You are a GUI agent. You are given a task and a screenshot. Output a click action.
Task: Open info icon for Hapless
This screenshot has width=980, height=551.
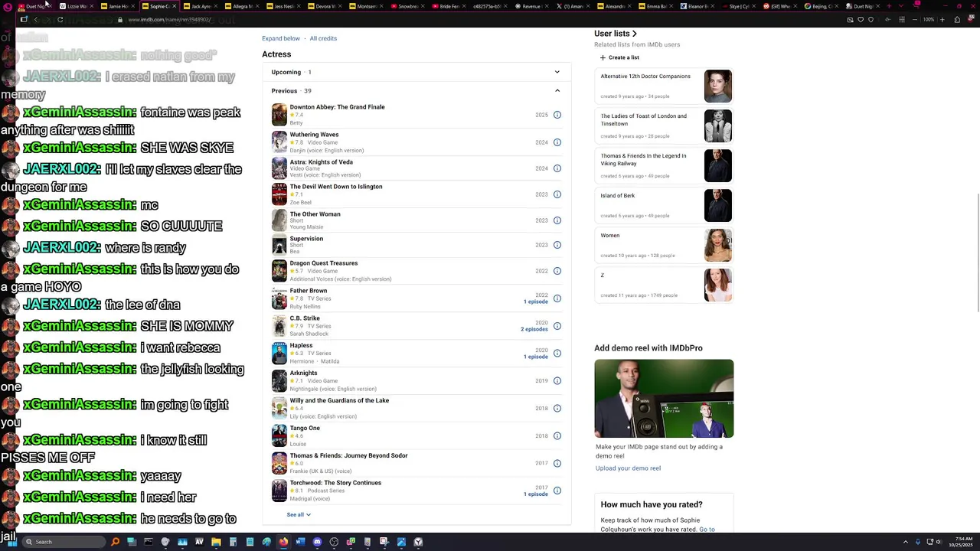click(x=557, y=354)
